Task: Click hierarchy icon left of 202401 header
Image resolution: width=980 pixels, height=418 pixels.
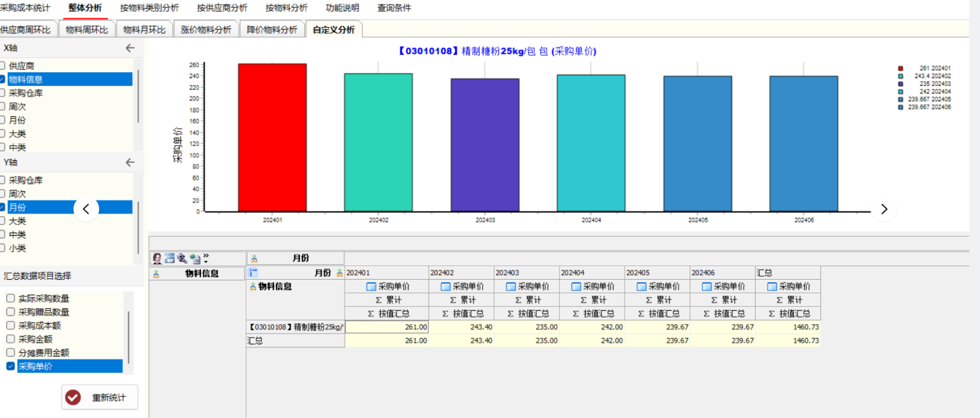Action: pyautogui.click(x=339, y=273)
